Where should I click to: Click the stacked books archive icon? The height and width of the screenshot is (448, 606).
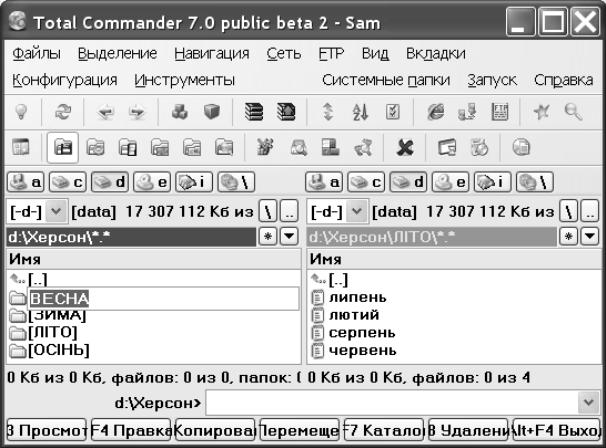point(254,112)
